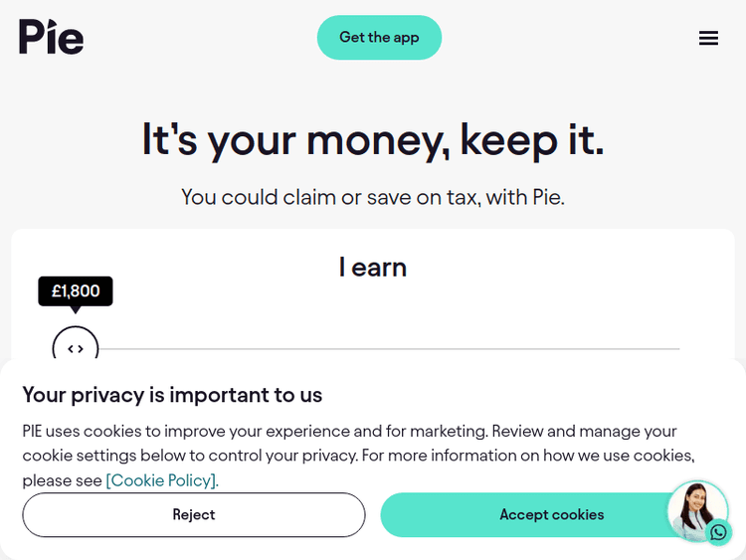Reject cookies with the Reject button
The height and width of the screenshot is (560, 746).
point(194,514)
